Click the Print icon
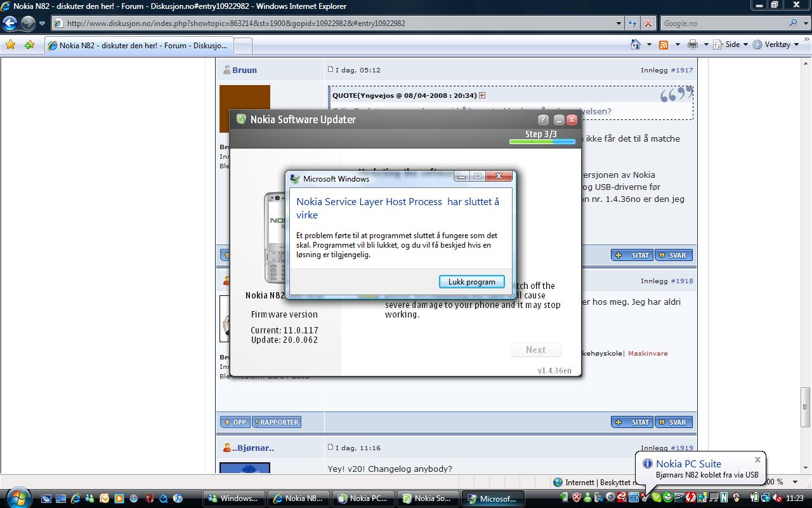Viewport: 812px width, 508px height. coord(693,44)
